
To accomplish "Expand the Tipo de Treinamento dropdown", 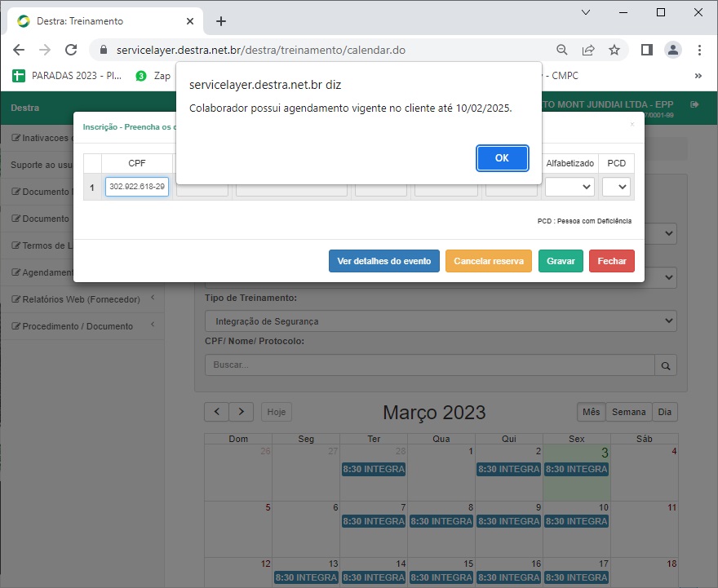I will [x=441, y=321].
